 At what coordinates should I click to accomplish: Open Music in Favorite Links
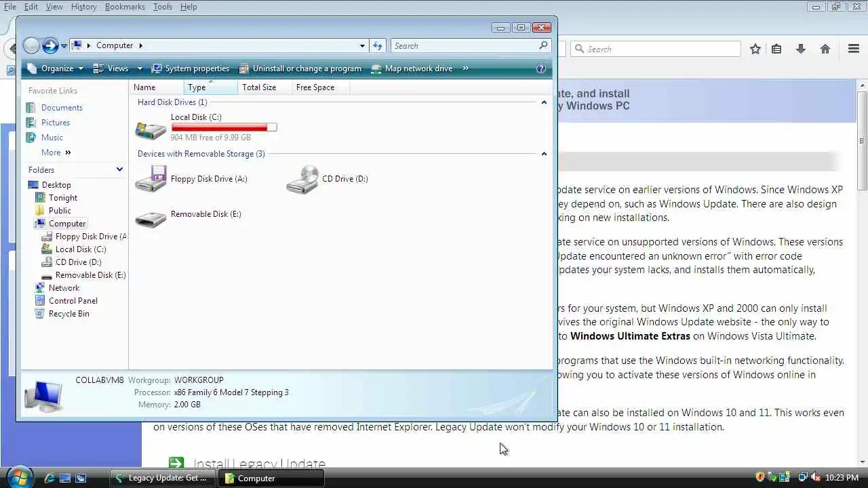[x=52, y=138]
